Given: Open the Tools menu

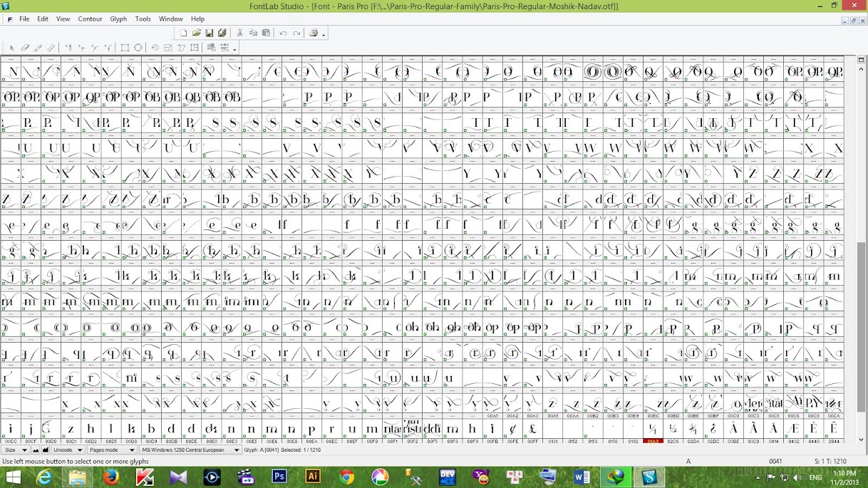Looking at the screenshot, I should tap(143, 19).
